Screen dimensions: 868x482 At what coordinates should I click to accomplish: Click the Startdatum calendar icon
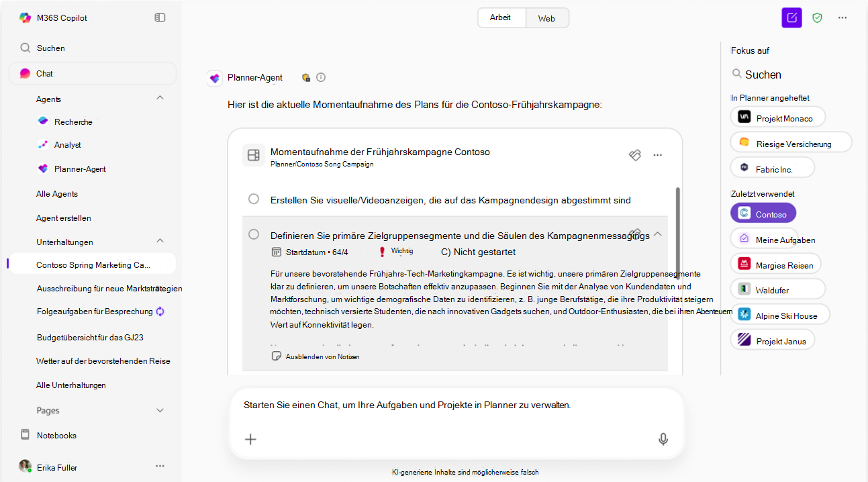(276, 252)
